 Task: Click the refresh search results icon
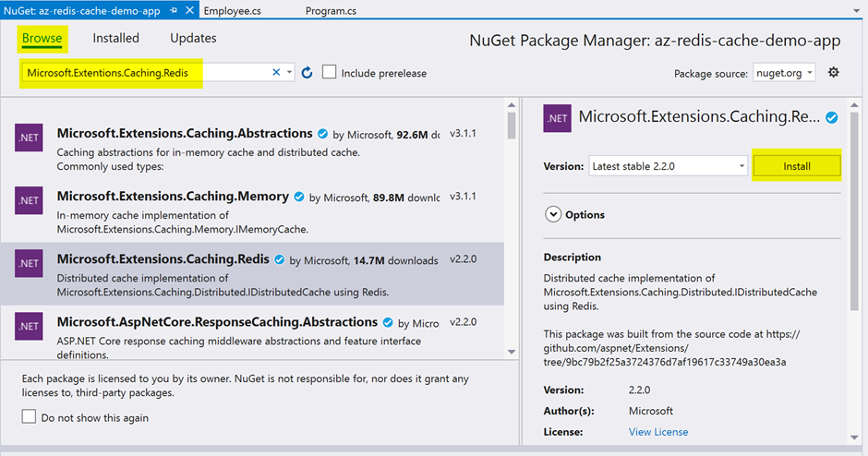coord(307,73)
